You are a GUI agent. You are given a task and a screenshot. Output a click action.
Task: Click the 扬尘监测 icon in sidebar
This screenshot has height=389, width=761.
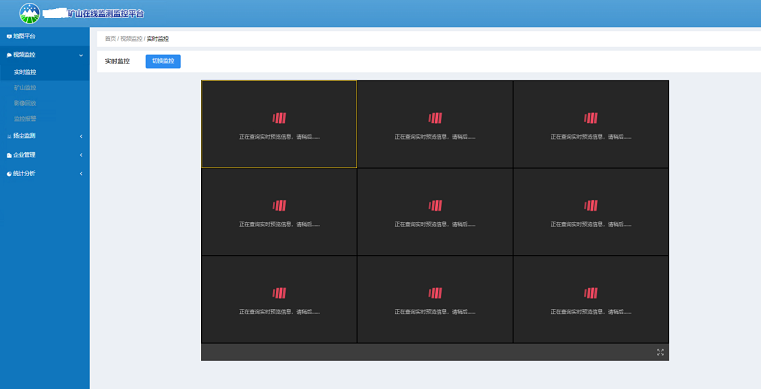(9, 136)
